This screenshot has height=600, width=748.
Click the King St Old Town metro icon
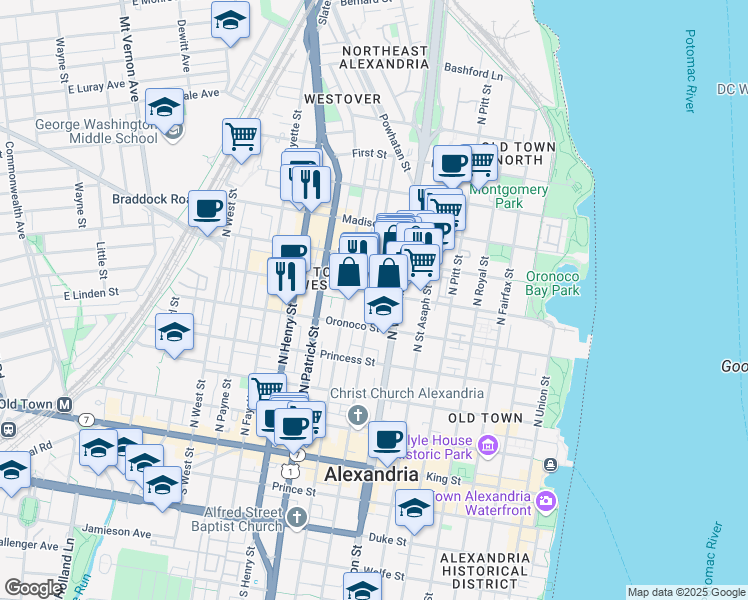pos(65,405)
